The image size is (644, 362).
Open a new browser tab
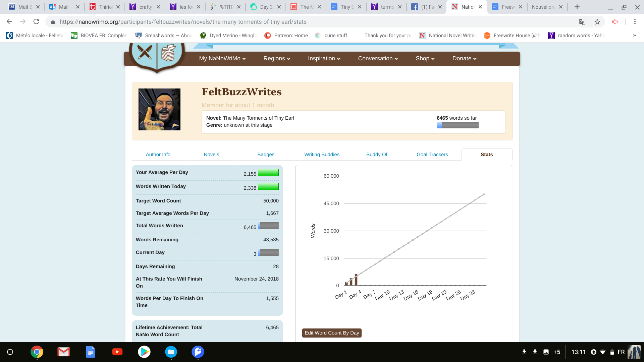coord(577,7)
